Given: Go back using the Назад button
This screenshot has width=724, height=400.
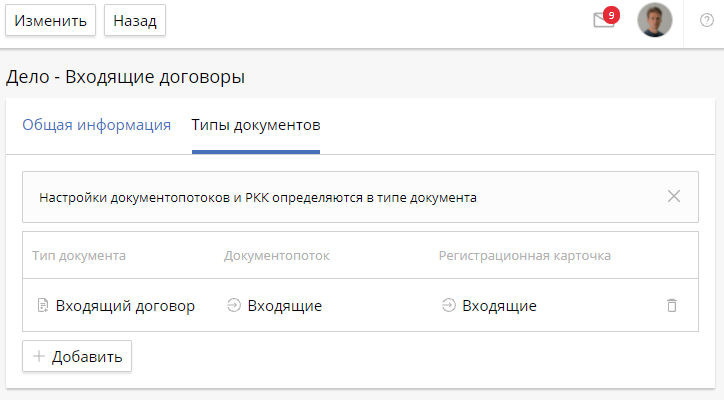Looking at the screenshot, I should pos(135,21).
